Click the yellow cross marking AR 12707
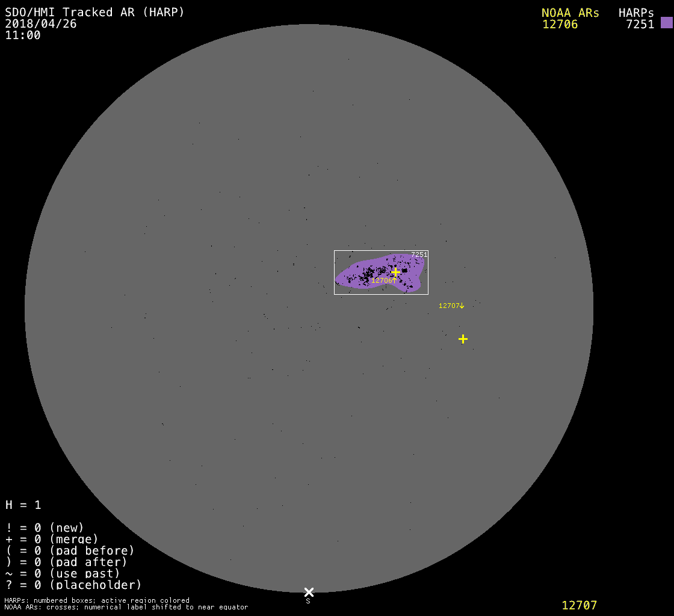674x616 pixels. point(463,339)
